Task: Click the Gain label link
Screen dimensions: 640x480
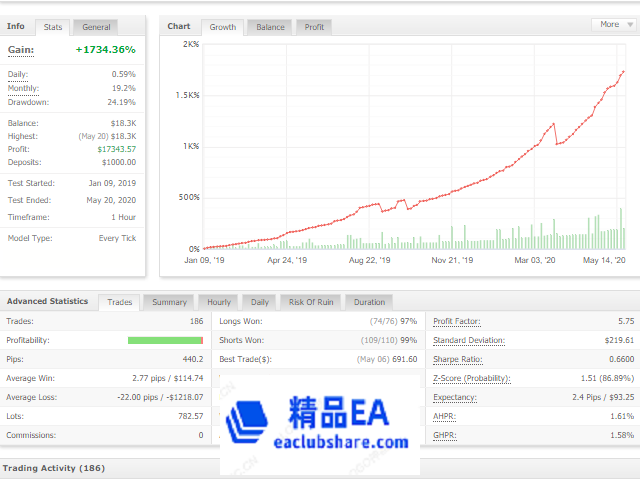Action: coord(21,49)
